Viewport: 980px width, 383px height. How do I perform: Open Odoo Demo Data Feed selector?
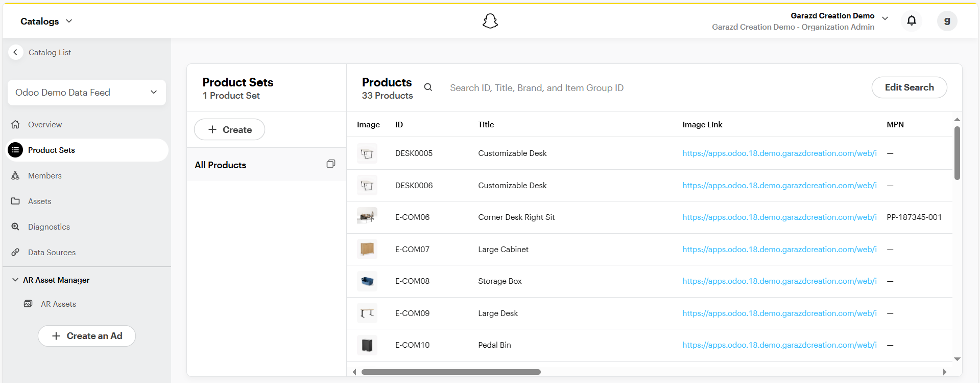(x=87, y=93)
